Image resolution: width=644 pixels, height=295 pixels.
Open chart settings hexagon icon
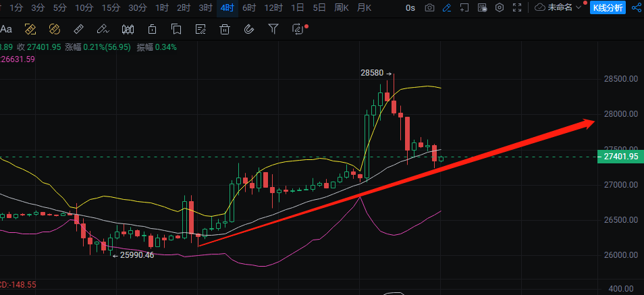pos(500,7)
